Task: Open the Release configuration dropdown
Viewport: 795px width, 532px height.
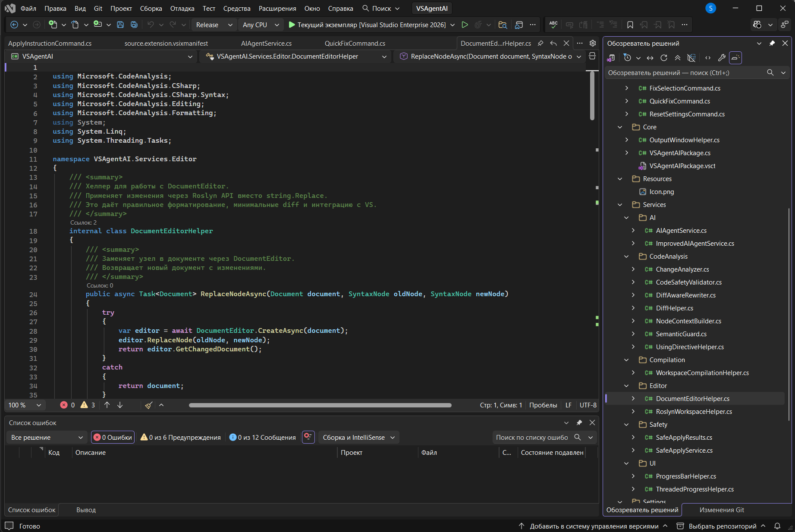Action: coord(214,25)
